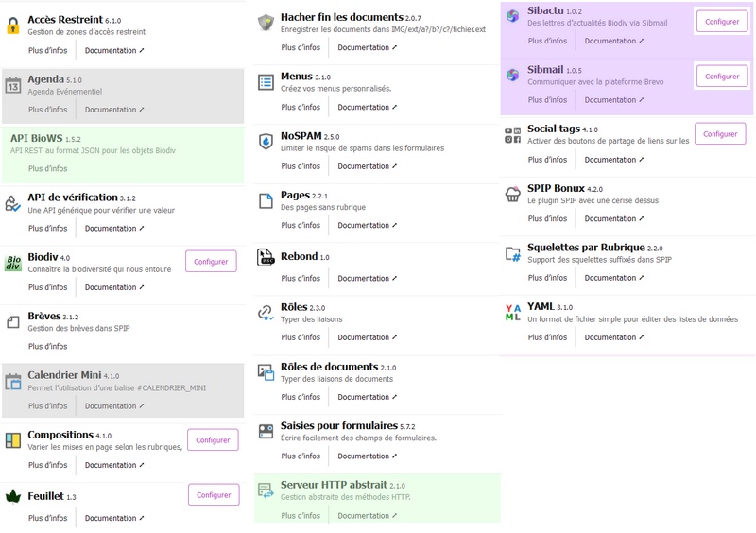Expand Plus d'infos under API BioWS
This screenshot has width=756, height=533.
48,169
